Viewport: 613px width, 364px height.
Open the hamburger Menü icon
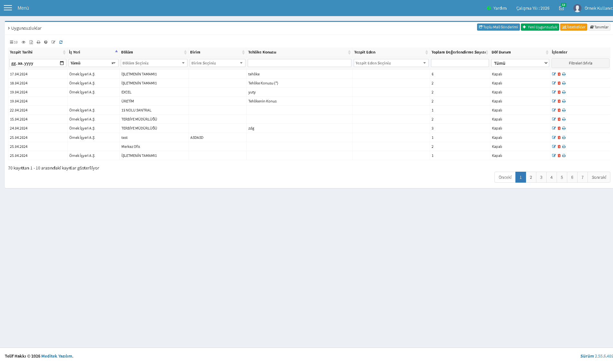(x=8, y=8)
